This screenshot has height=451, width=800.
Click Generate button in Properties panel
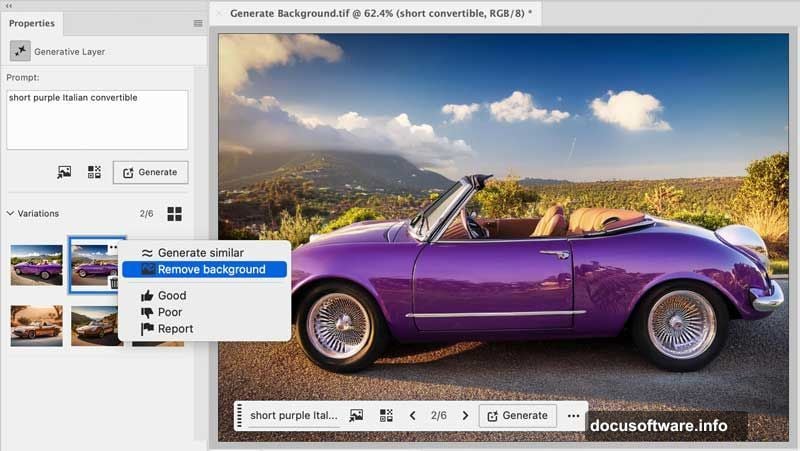(x=150, y=172)
